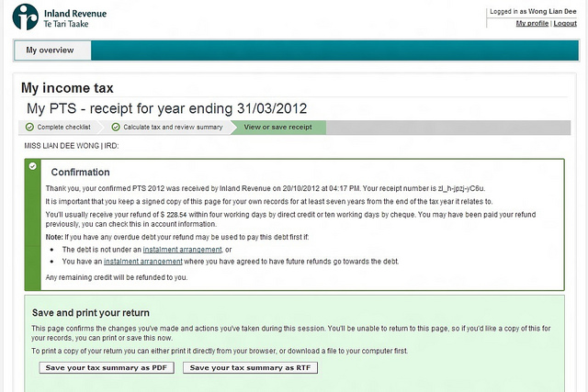Click the Confirmation heading text
Image resolution: width=588 pixels, height=392 pixels.
(x=80, y=172)
